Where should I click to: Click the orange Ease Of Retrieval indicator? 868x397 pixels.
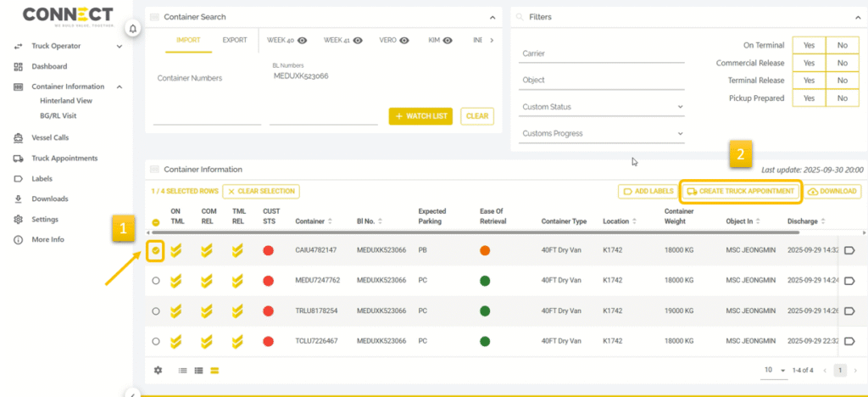pos(485,250)
